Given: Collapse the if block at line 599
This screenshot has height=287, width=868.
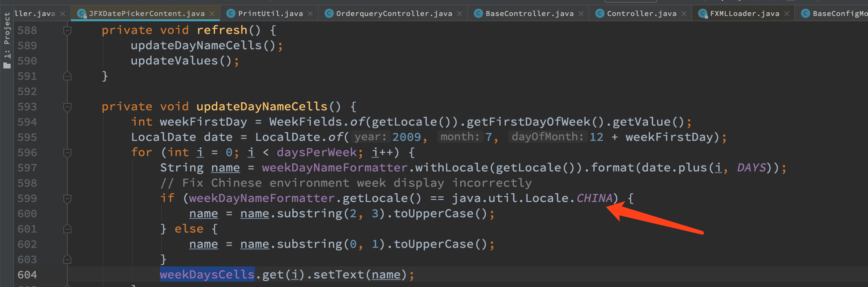Looking at the screenshot, I should pos(67,199).
